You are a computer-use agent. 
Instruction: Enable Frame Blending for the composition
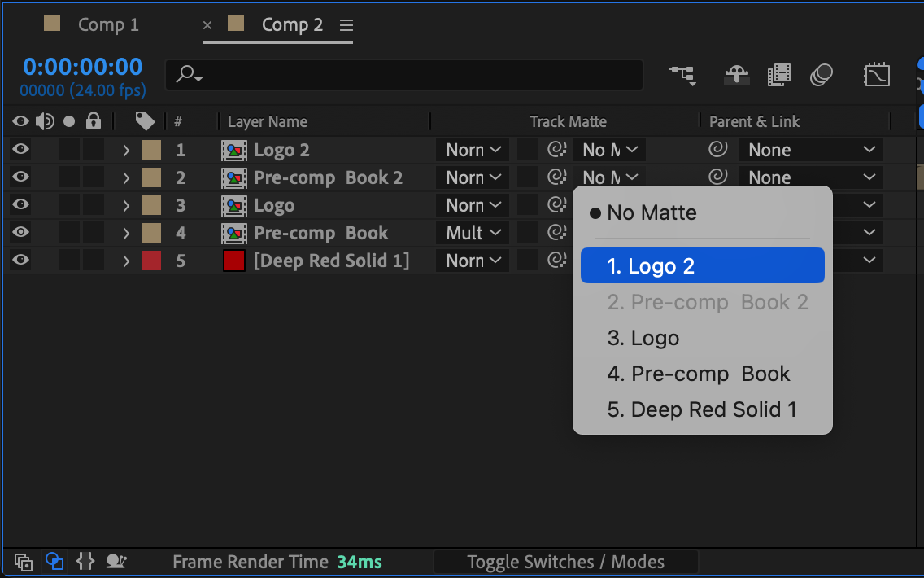(779, 76)
